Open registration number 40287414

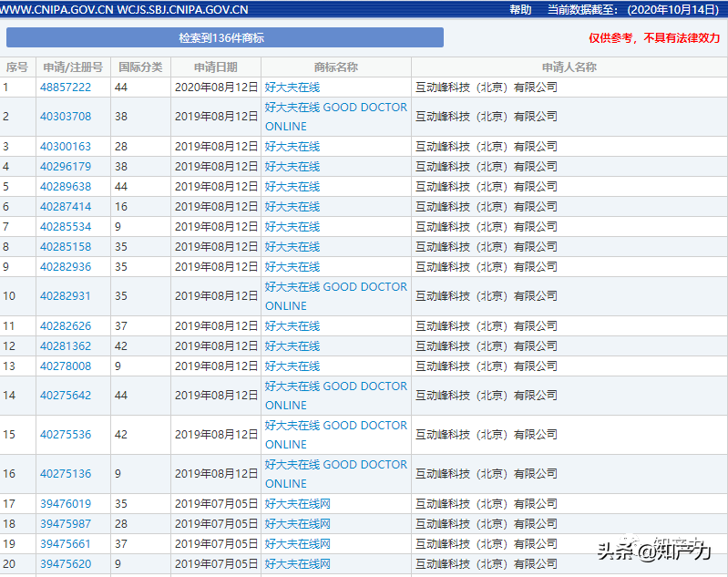point(66,207)
